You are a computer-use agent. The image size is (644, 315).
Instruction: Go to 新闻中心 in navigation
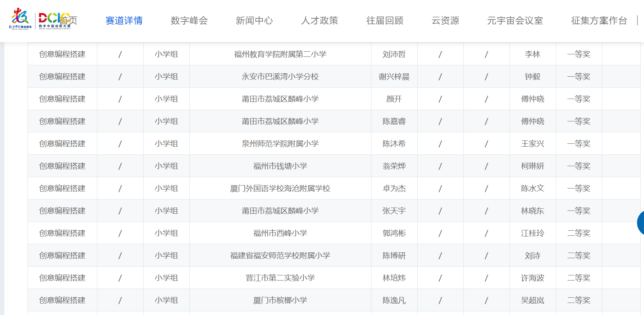tap(254, 21)
